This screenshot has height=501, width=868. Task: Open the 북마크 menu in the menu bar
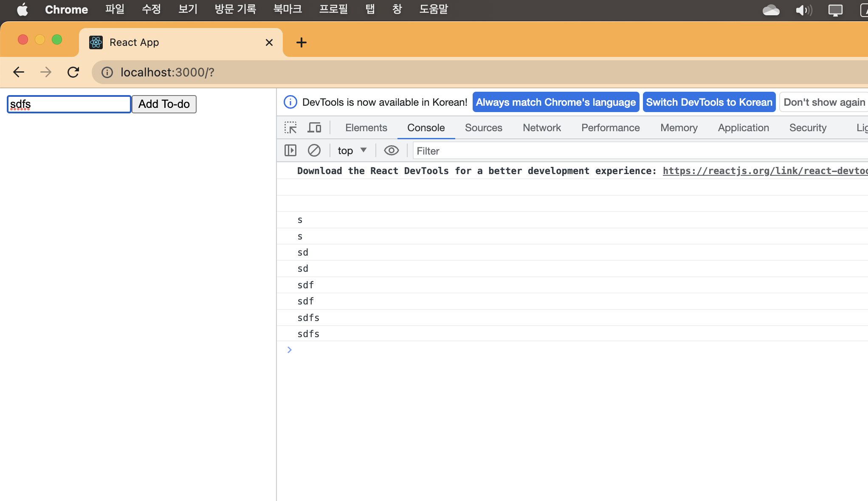287,9
